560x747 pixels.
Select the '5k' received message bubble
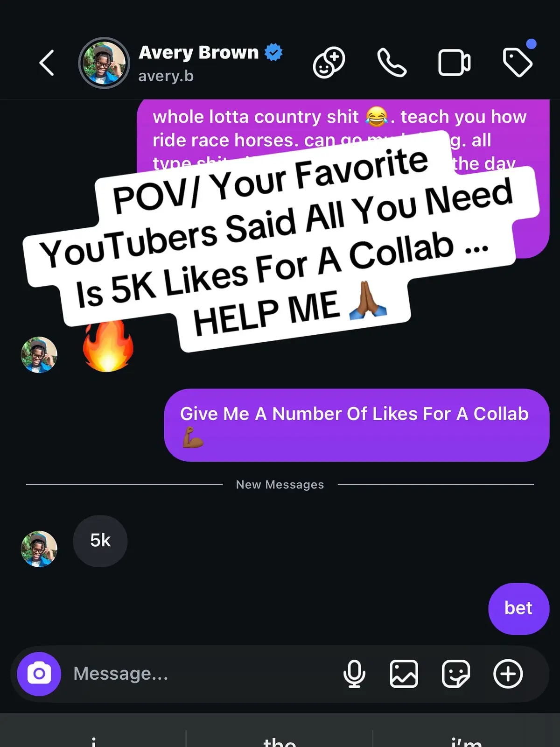(100, 541)
